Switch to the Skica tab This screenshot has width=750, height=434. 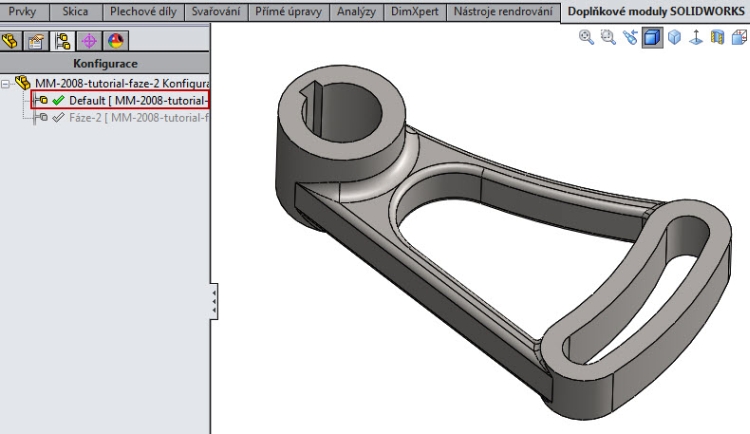[75, 11]
